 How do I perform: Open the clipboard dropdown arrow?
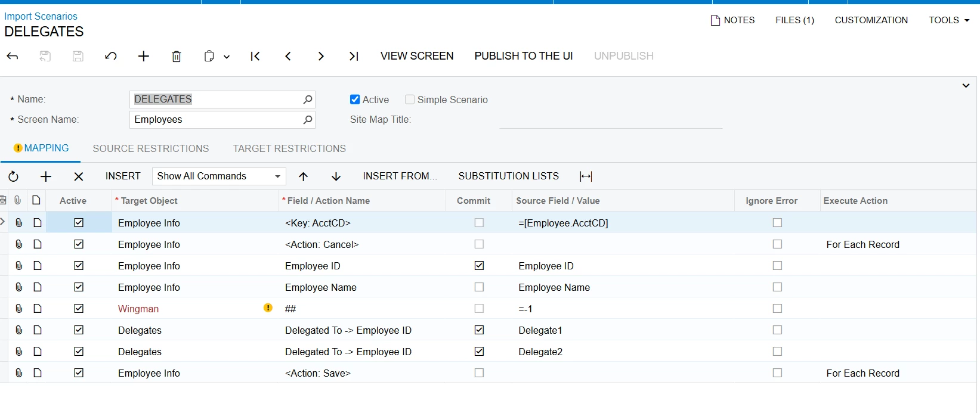coord(227,57)
